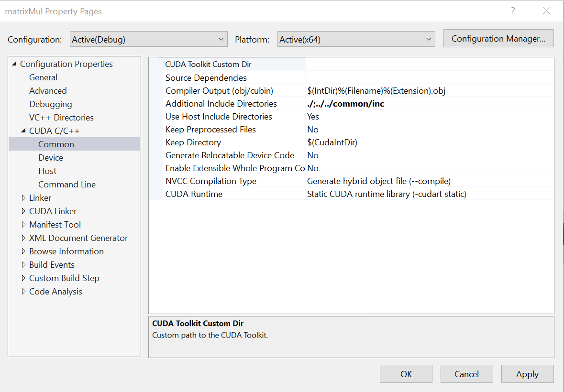
Task: Click the Apply button
Action: (x=527, y=374)
